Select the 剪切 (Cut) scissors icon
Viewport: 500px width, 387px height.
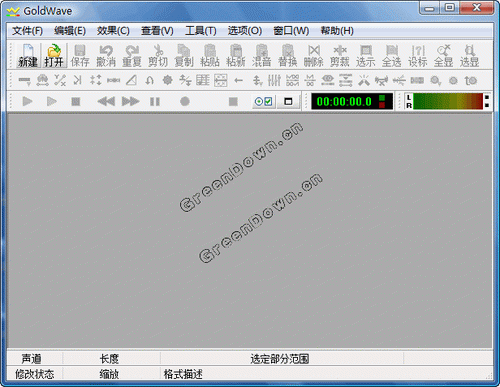coord(158,56)
